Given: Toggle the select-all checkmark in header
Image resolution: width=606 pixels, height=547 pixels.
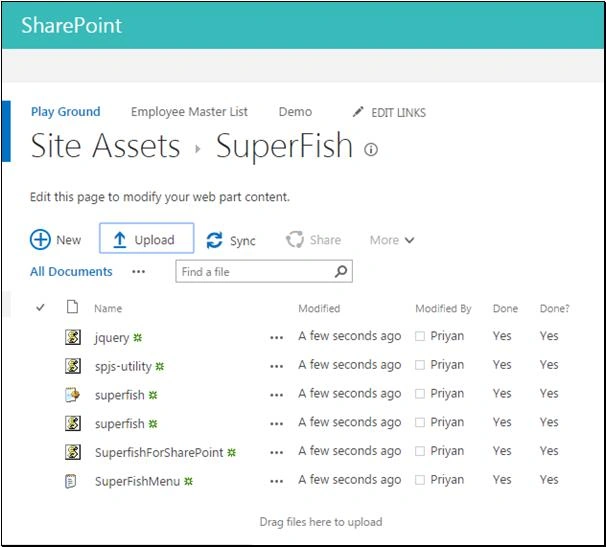Looking at the screenshot, I should click(40, 308).
